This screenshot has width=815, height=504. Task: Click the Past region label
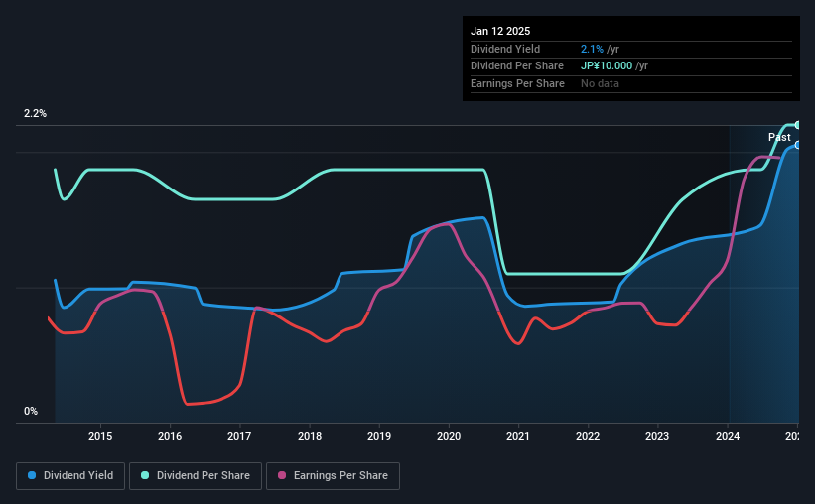779,137
